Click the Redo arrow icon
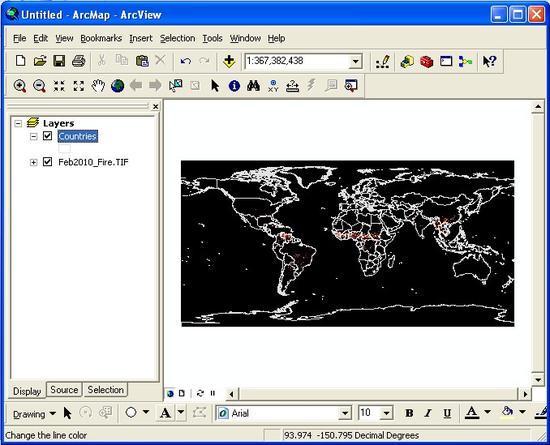 click(204, 61)
